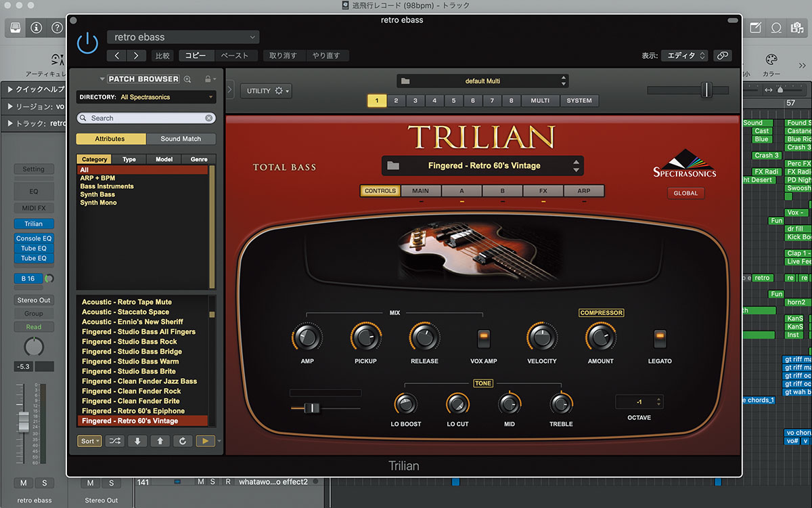Adjust the VELOCITY knob

541,337
